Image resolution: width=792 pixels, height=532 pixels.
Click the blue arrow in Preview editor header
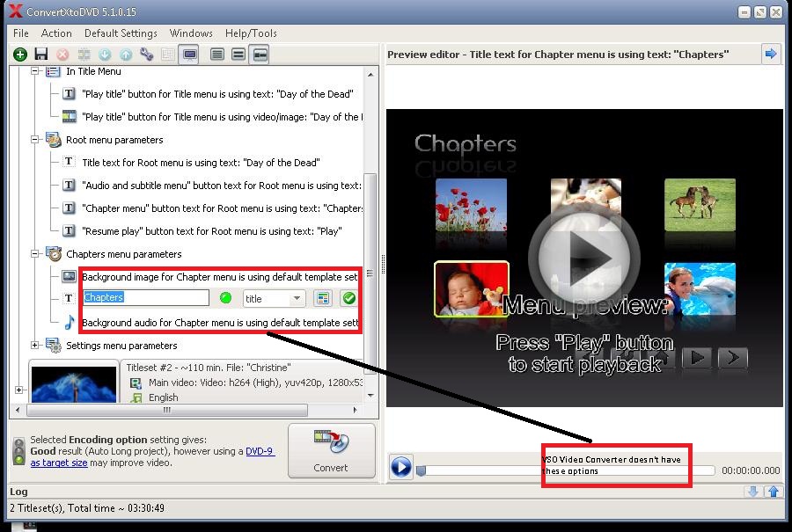click(771, 54)
